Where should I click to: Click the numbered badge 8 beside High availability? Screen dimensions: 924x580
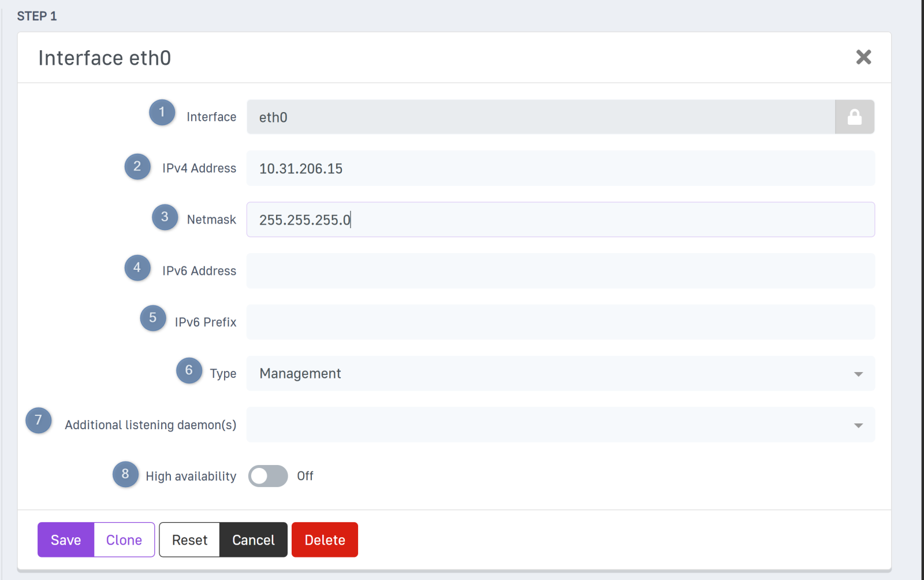[125, 474]
